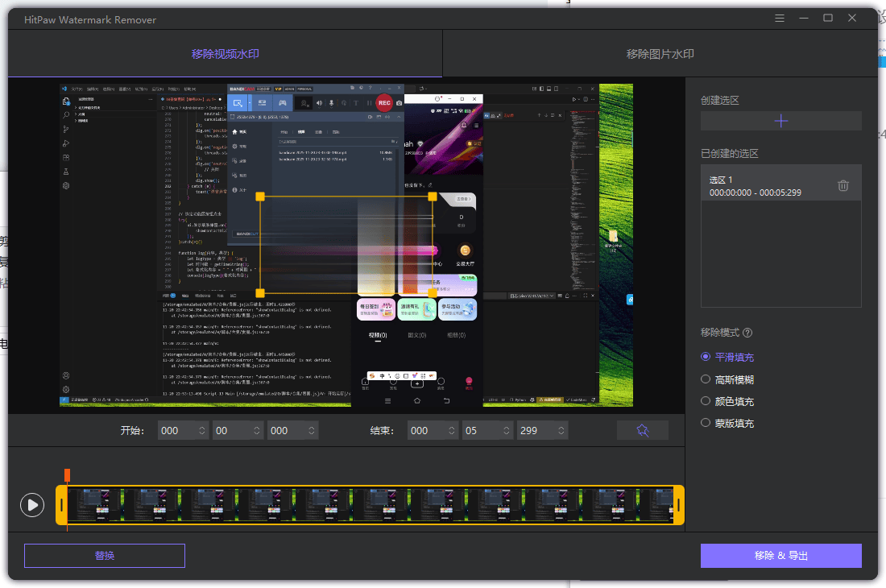Click the help icon beside 移除模式
Screen dimensions: 886x588
747,333
